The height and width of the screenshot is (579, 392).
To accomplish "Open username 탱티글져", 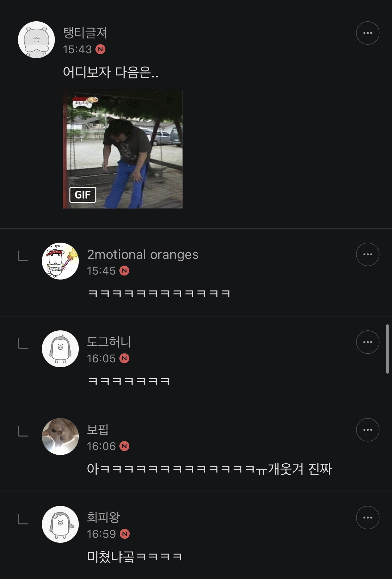I will click(x=85, y=33).
